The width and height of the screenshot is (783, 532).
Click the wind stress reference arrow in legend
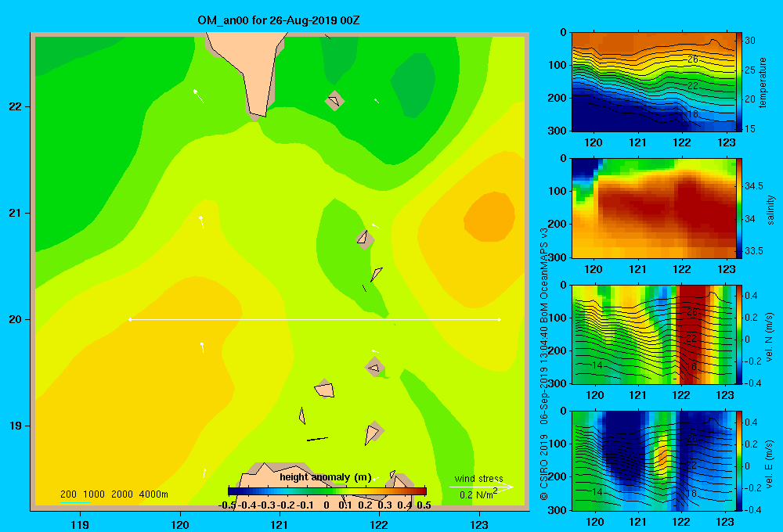pyautogui.click(x=481, y=487)
